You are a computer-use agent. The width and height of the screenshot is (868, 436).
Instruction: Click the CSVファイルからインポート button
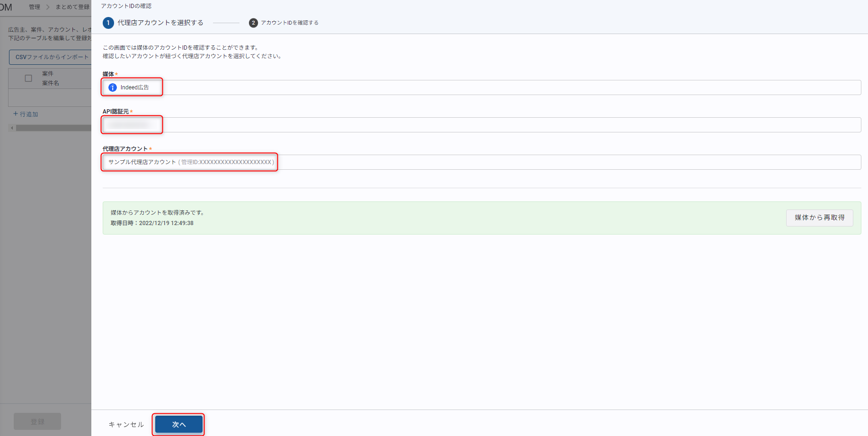tap(52, 57)
